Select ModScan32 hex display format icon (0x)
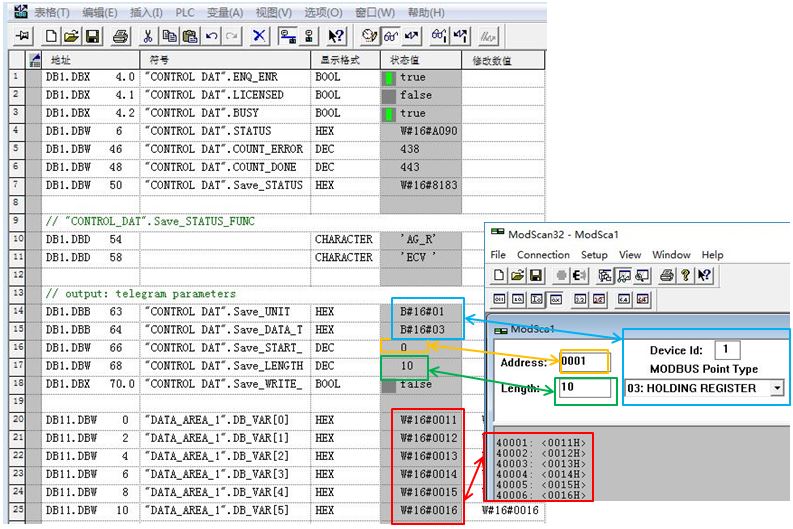The height and width of the screenshot is (529, 793). point(555,299)
